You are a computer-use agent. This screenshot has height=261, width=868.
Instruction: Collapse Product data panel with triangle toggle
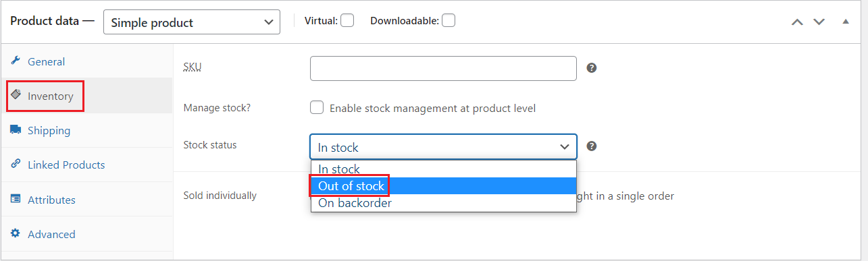[x=846, y=22]
